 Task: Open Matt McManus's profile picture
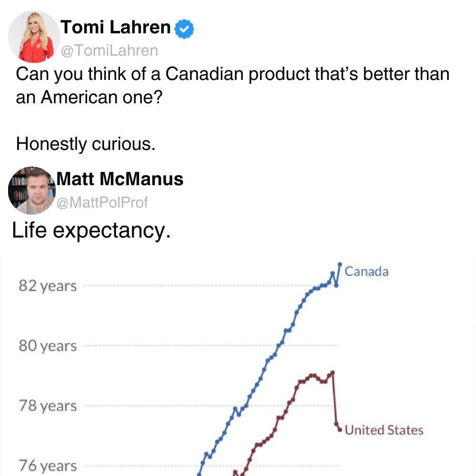(x=32, y=190)
